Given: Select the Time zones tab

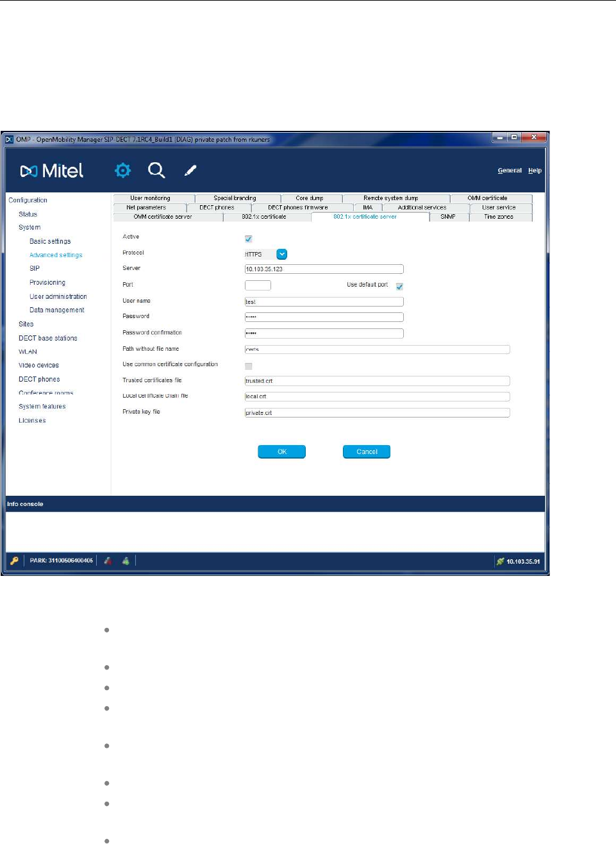Looking at the screenshot, I should 501,217.
